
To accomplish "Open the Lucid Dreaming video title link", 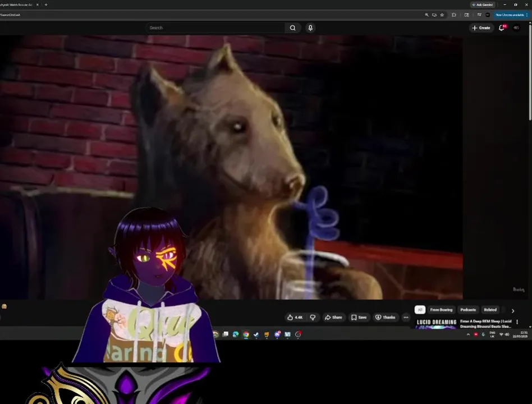I will (x=485, y=324).
